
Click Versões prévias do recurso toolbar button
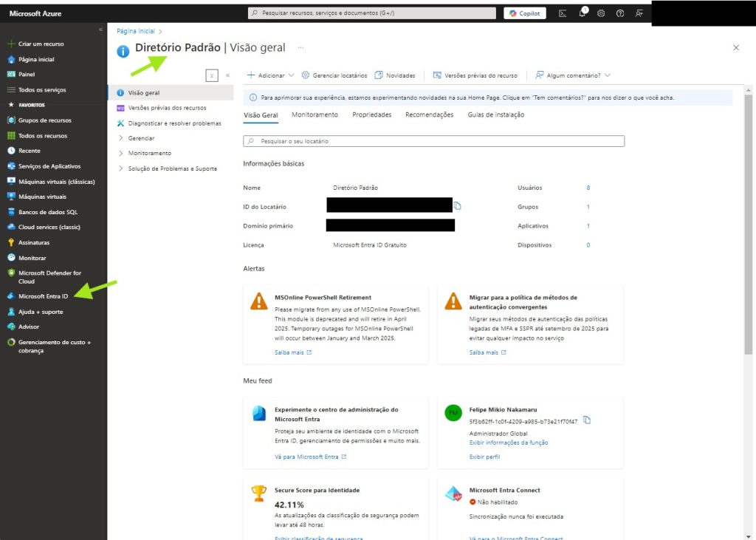[475, 75]
